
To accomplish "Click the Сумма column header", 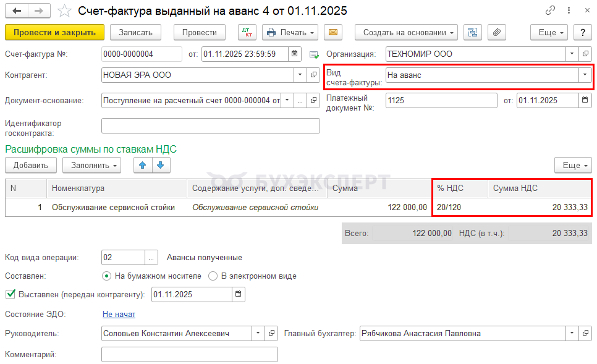I will coord(379,188).
